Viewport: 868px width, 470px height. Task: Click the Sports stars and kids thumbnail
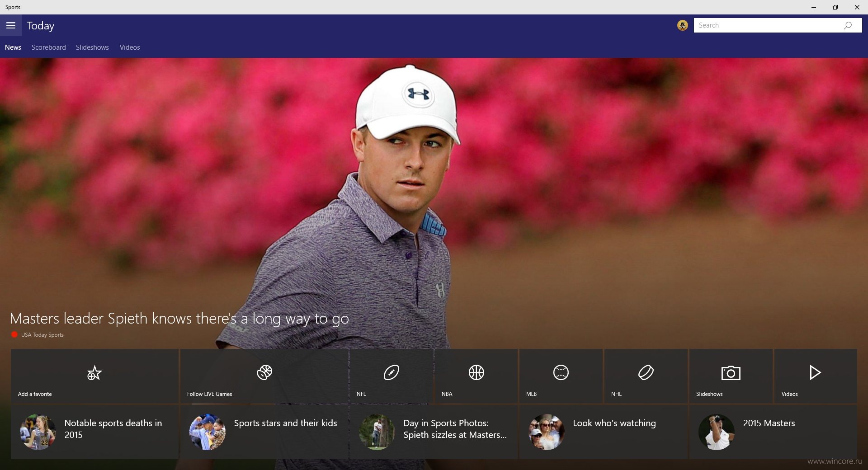pyautogui.click(x=208, y=432)
